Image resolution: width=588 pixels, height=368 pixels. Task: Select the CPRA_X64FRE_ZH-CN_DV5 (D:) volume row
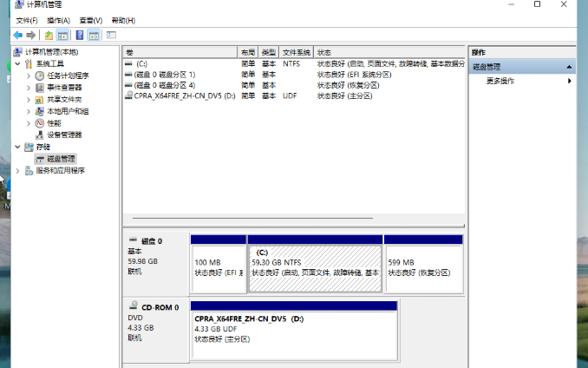pos(184,95)
